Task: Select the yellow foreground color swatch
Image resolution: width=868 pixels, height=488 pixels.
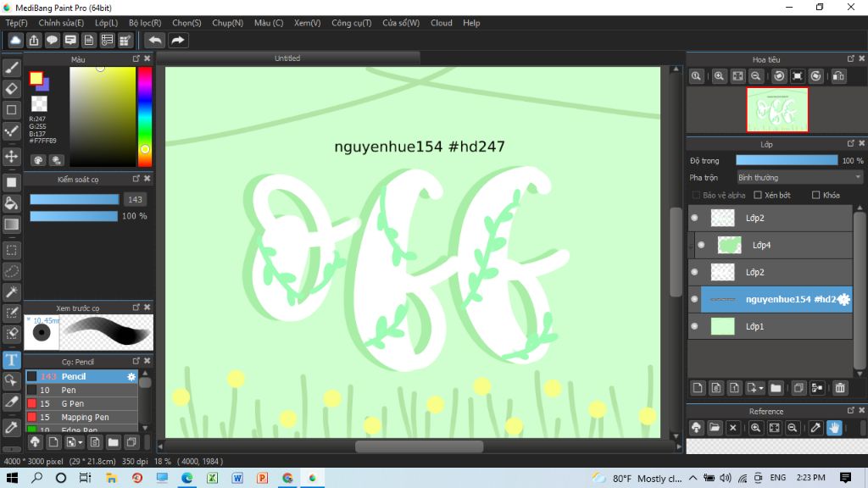Action: [x=36, y=79]
